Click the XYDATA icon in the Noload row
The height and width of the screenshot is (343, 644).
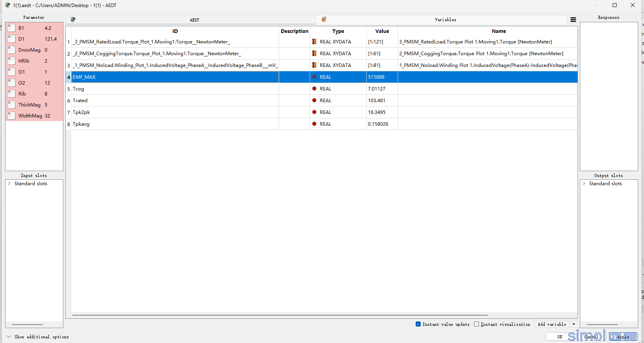pos(314,65)
